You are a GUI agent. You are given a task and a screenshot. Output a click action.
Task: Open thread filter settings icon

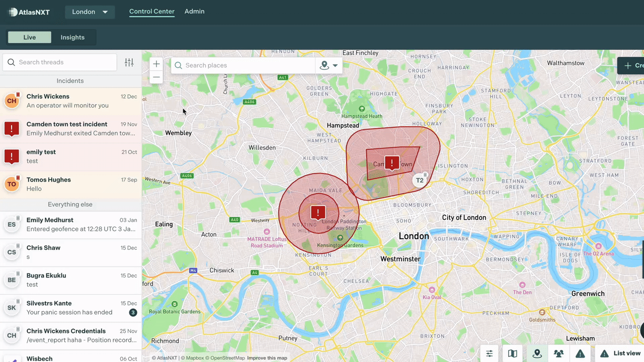(x=129, y=62)
